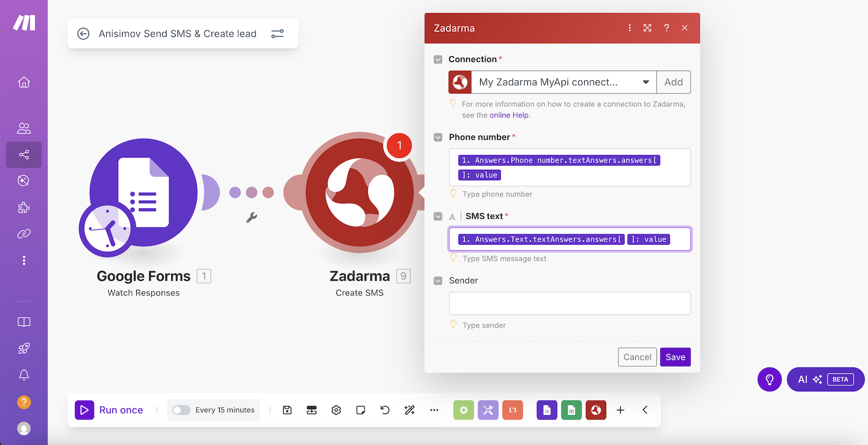
Task: Click the Sender input field
Action: point(570,303)
